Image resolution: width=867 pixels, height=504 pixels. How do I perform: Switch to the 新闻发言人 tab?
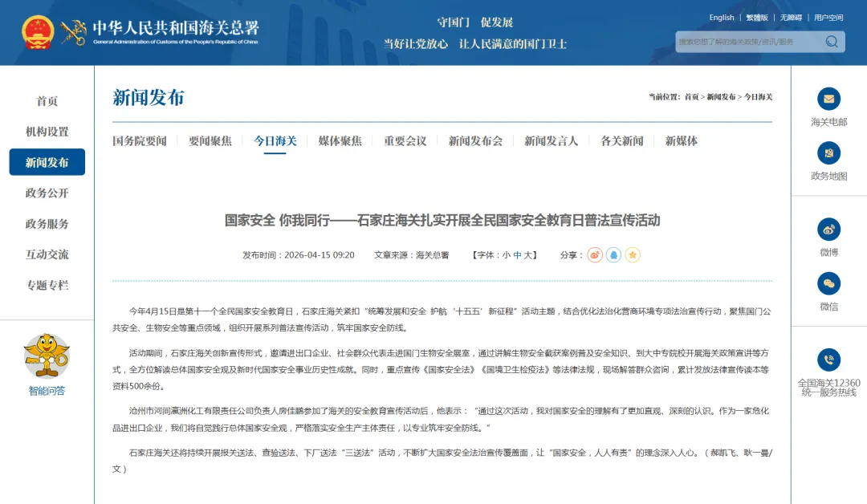coord(552,141)
